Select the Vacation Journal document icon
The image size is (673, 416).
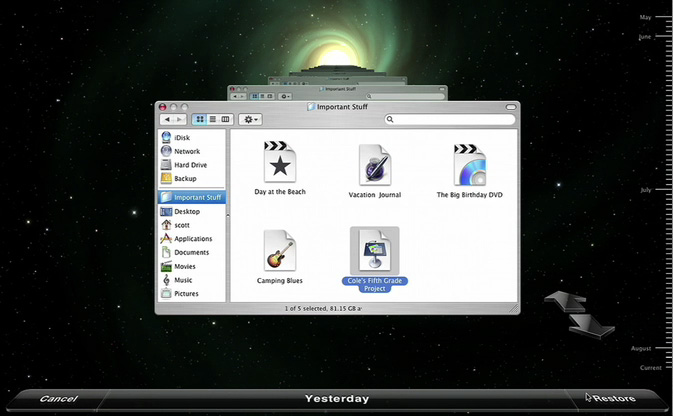click(375, 165)
